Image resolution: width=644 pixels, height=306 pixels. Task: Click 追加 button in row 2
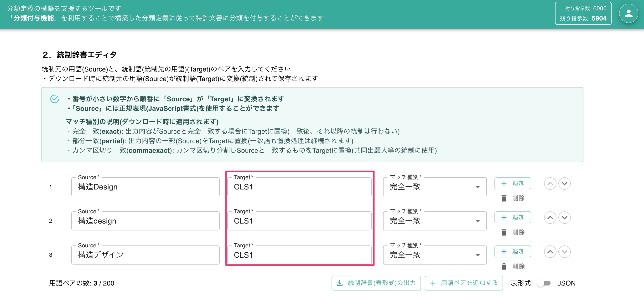coord(513,217)
